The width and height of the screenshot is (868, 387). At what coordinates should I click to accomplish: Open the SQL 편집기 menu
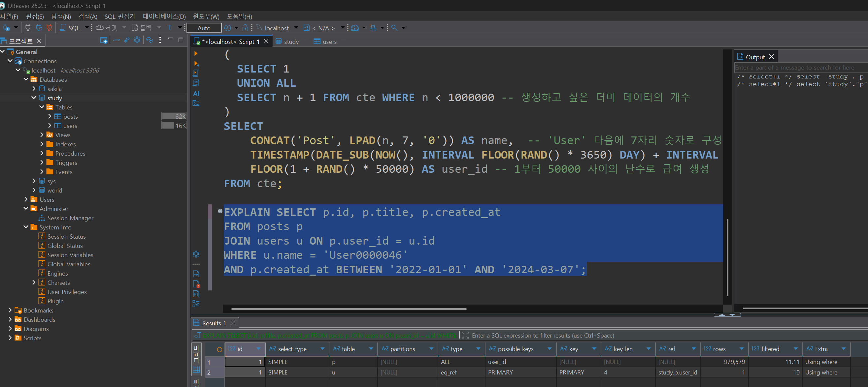(119, 16)
